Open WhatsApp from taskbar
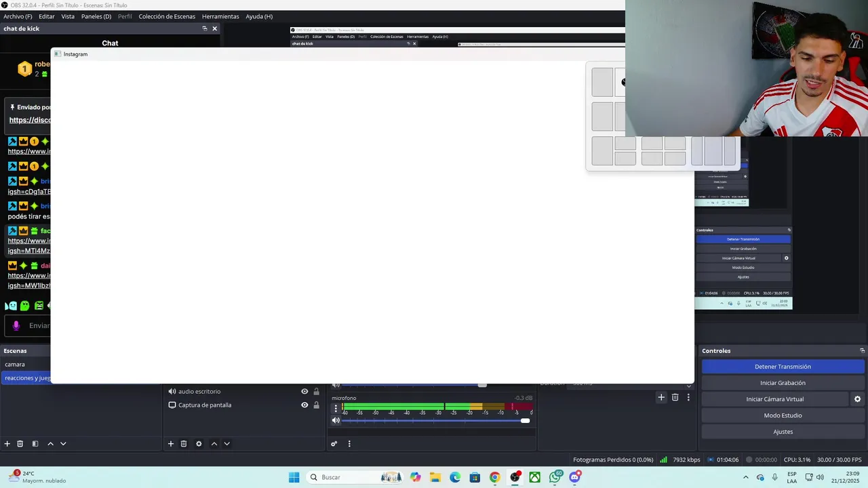This screenshot has height=488, width=868. click(x=555, y=477)
